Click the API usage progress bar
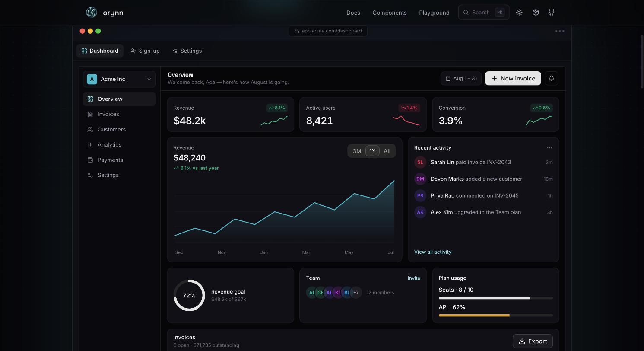Image resolution: width=644 pixels, height=351 pixels. pos(496,316)
